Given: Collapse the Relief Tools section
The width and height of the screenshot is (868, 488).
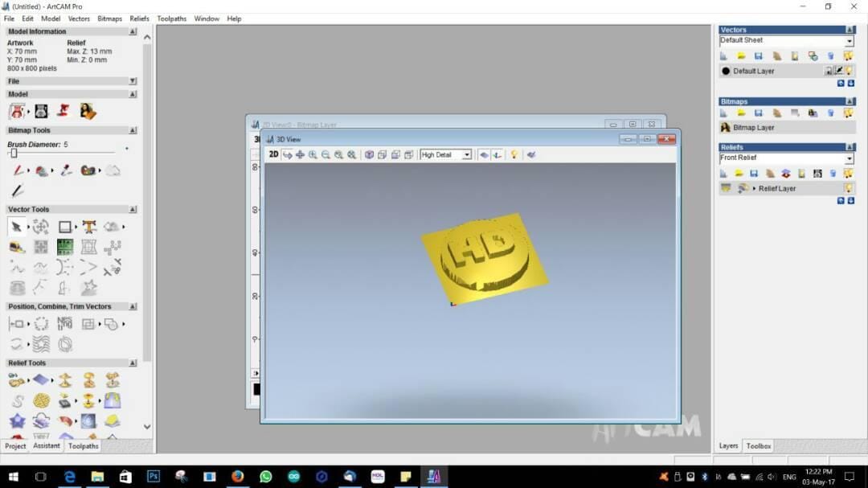Looking at the screenshot, I should [x=133, y=363].
